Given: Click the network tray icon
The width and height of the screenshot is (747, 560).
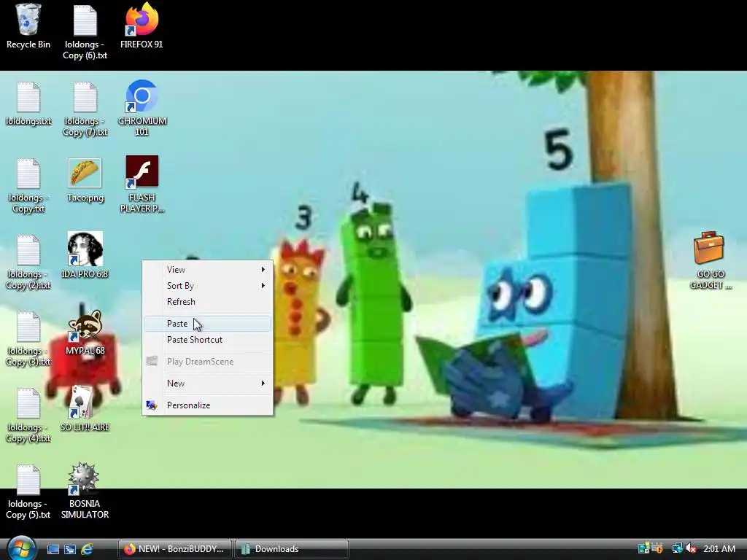Looking at the screenshot, I should click(677, 548).
